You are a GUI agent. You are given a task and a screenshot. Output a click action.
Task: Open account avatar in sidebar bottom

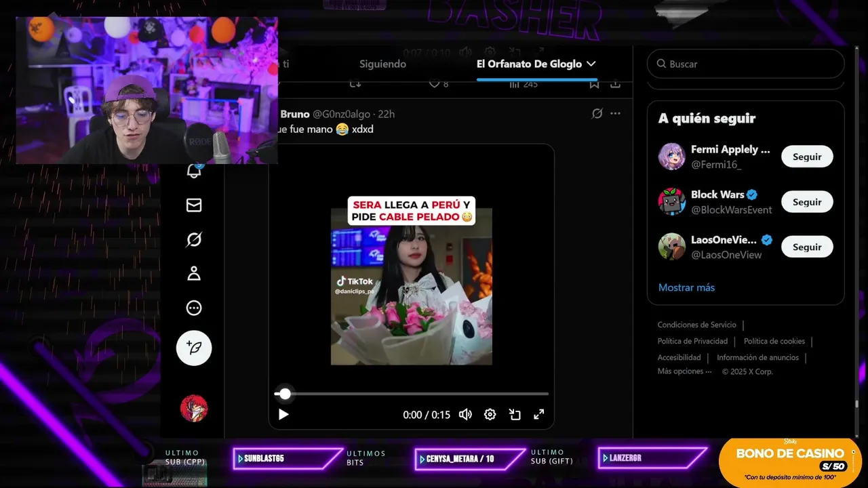tap(194, 408)
